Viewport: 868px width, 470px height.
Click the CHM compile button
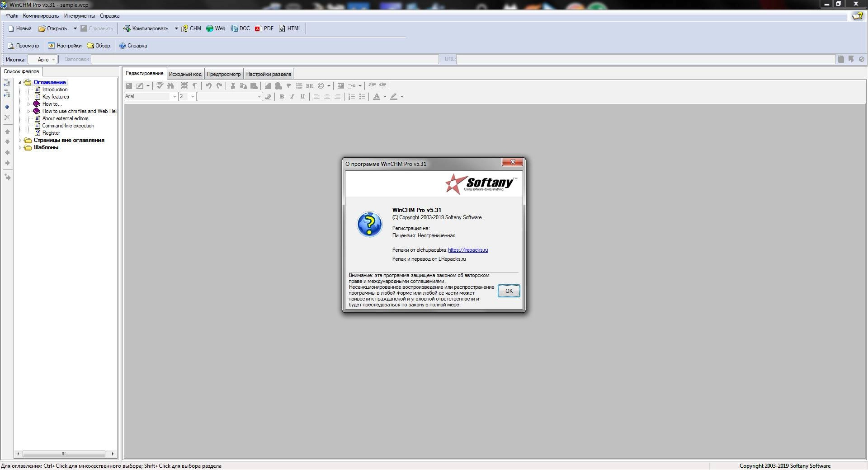tap(191, 28)
